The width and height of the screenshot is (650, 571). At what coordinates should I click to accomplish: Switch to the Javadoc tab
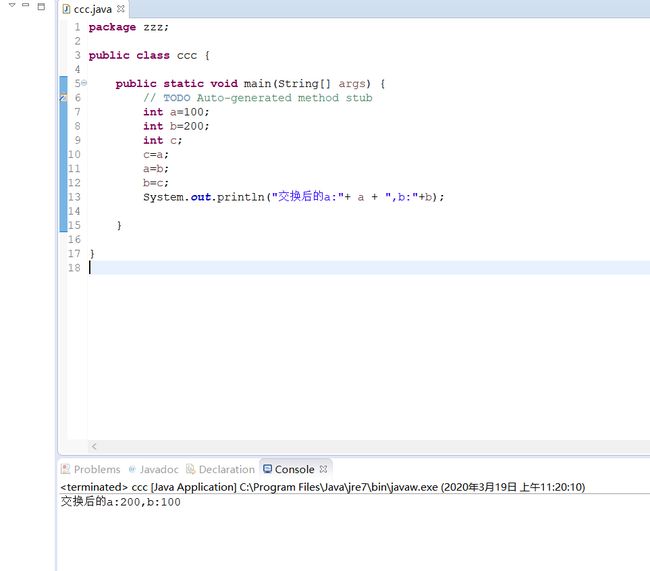[154, 469]
